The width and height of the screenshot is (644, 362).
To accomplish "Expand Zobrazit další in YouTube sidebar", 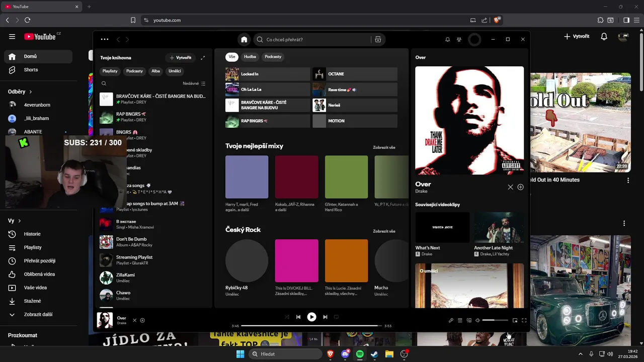I will tap(38, 314).
